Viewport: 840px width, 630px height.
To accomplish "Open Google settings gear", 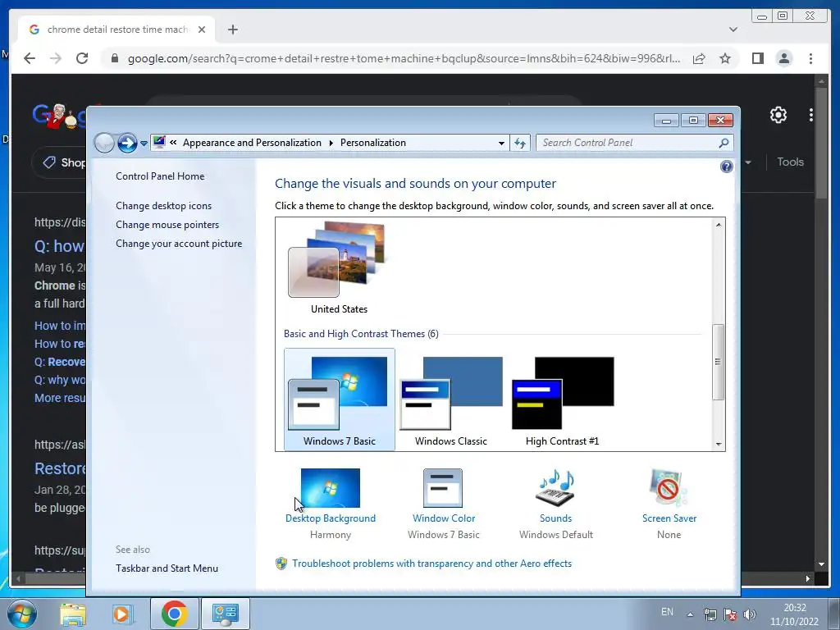I will tap(778, 115).
